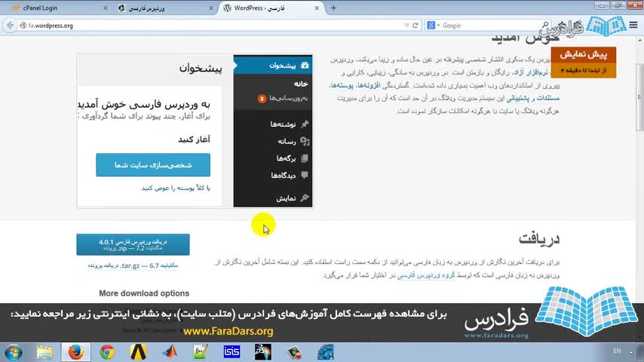Open a new browser tab
The image size is (644, 362).
pyautogui.click(x=333, y=8)
